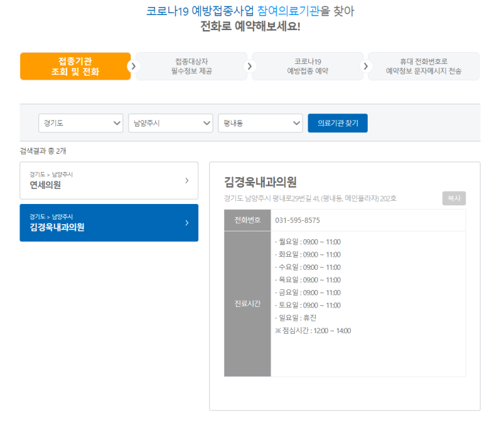
Task: Click the 전화번호 table header cell
Action: click(248, 220)
